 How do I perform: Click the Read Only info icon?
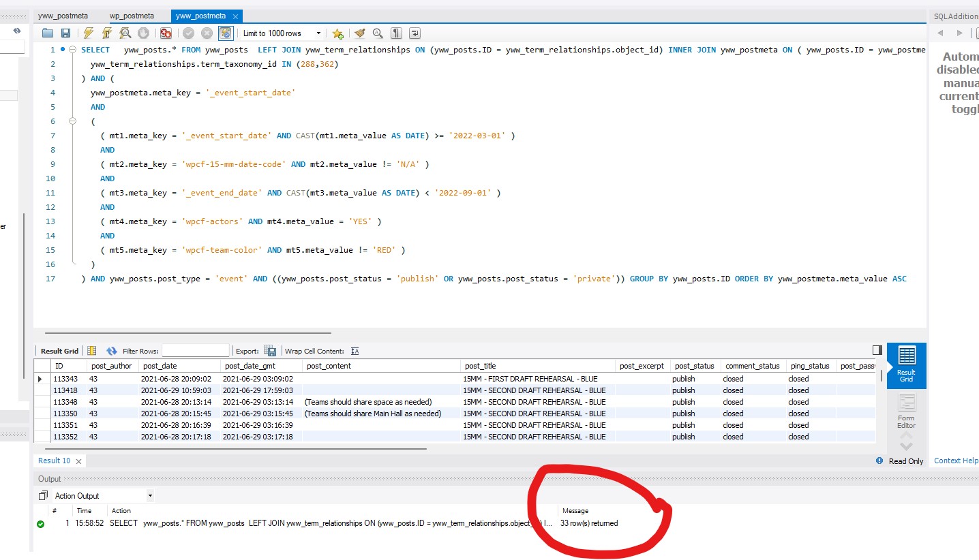pos(879,461)
